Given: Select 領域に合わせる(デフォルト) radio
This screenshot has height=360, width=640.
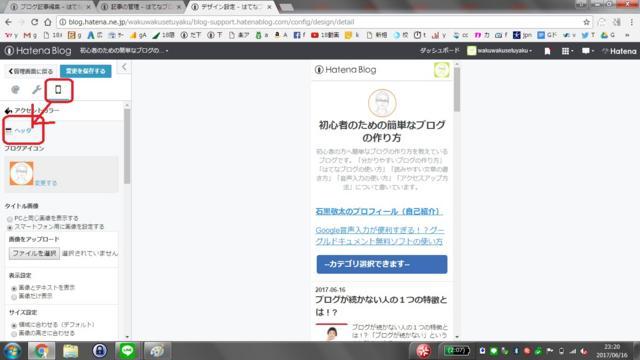Looking at the screenshot, I should pos(14,325).
